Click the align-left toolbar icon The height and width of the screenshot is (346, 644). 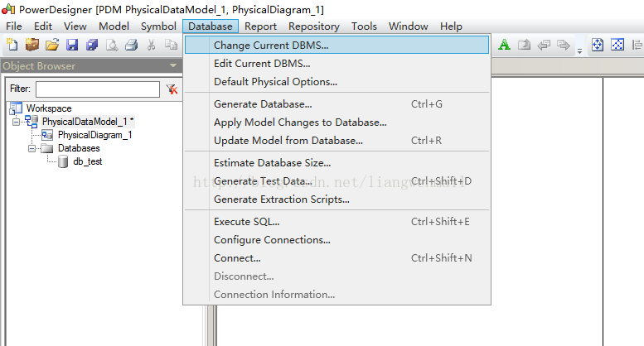[637, 45]
